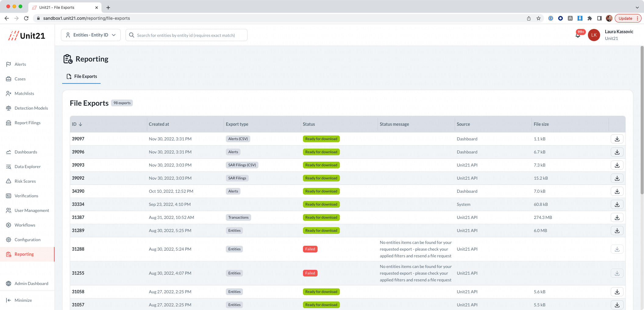Open the browser extensions puzzle icon
Screen dimensions: 644x310
[x=590, y=18]
